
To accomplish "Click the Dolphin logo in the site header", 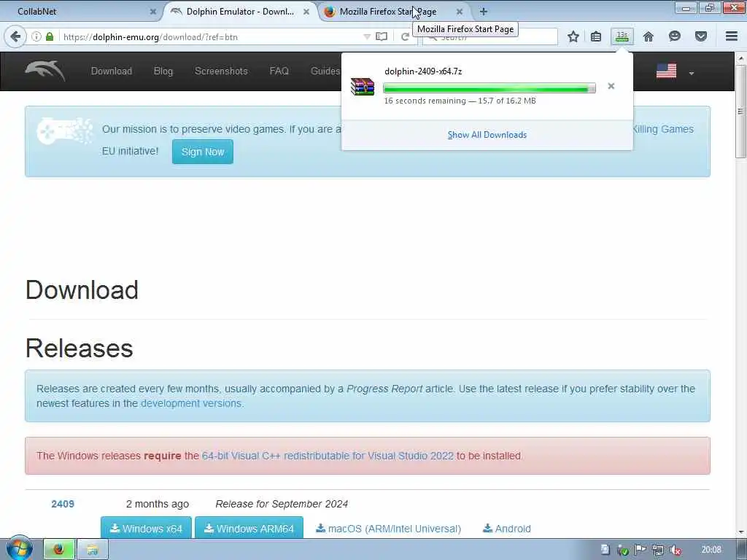I will click(x=45, y=71).
